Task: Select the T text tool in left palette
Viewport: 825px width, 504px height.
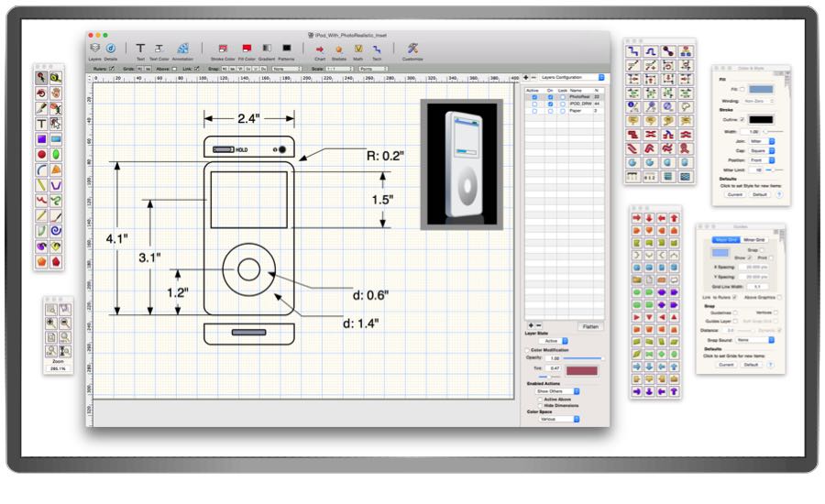Action: click(41, 124)
